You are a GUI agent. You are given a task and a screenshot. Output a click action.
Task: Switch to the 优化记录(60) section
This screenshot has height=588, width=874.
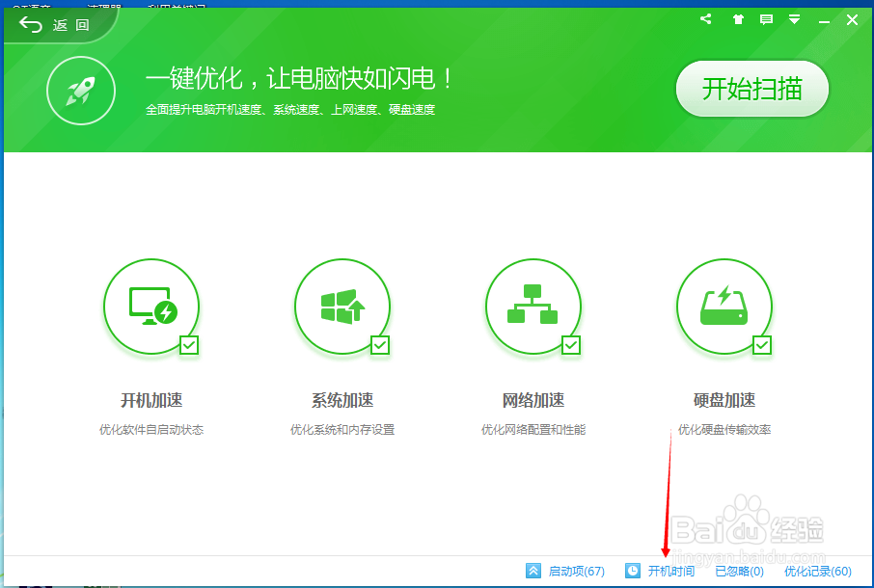(818, 571)
